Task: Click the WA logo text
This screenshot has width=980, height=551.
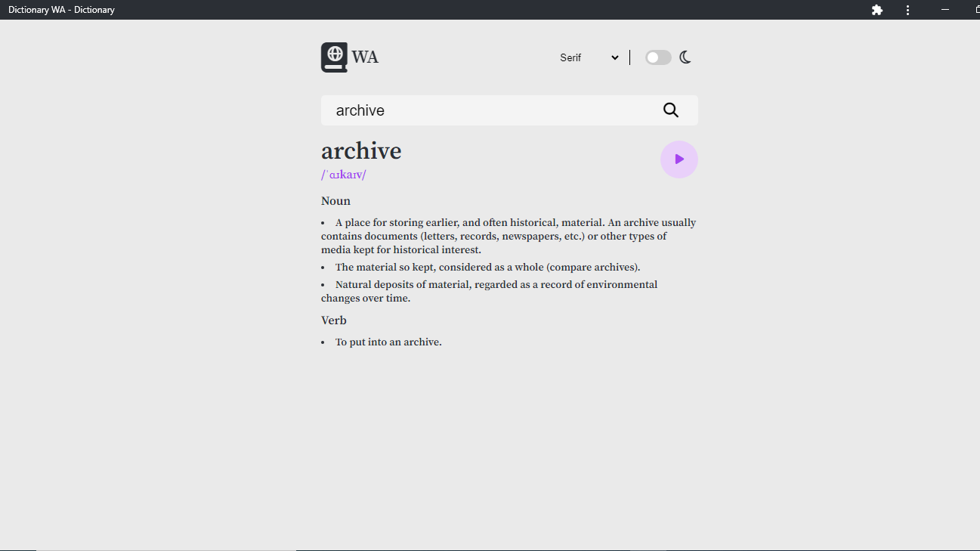Action: tap(365, 57)
